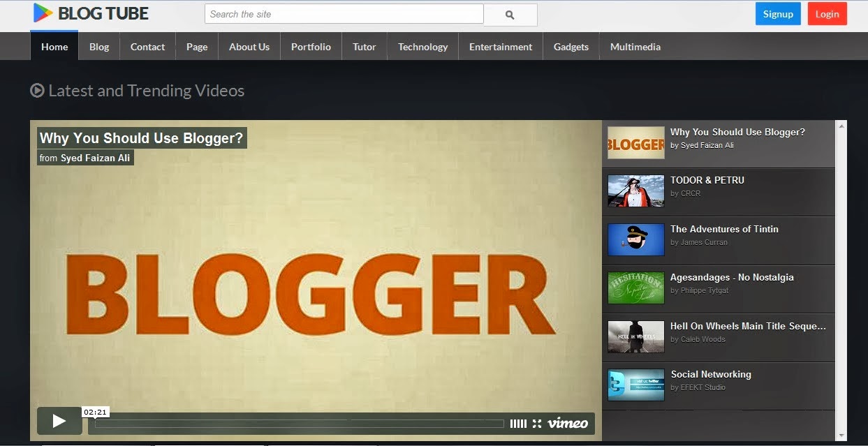
Task: Open the Home nav tab
Action: [x=54, y=47]
